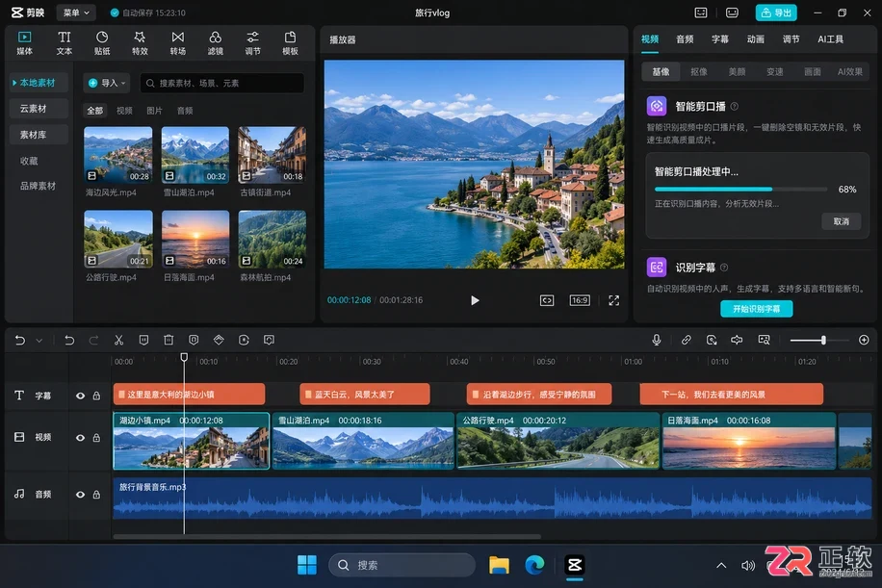Viewport: 882px width, 588px height.
Task: Click the pointer selection tool in timeline toolbar
Action: click(x=20, y=340)
